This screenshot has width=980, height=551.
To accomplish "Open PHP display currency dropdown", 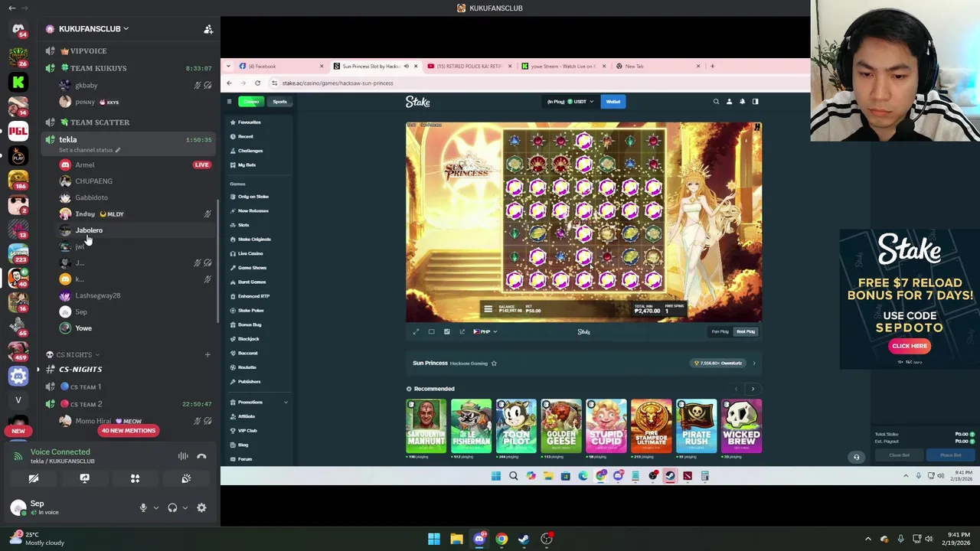I will 485,331.
